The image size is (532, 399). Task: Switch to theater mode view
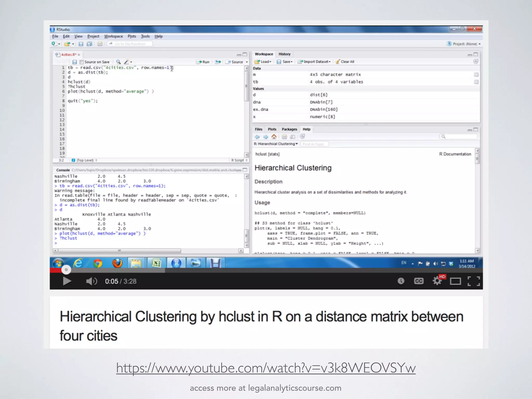455,281
